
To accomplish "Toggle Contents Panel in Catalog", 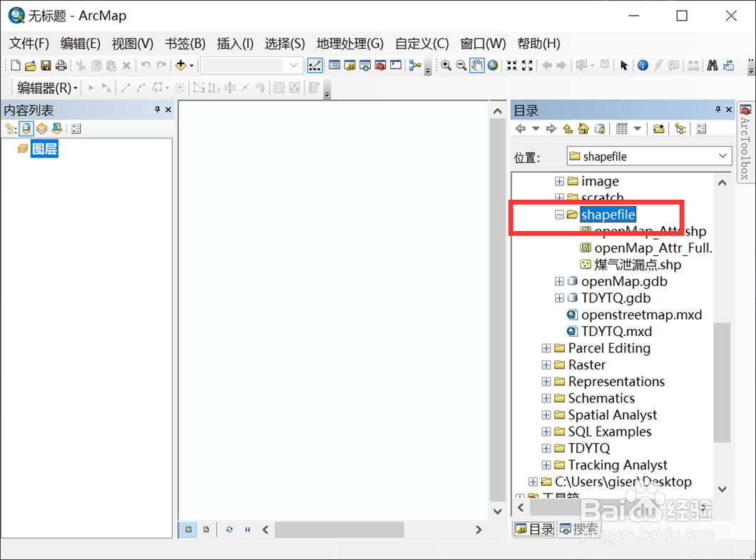I will coord(680,129).
